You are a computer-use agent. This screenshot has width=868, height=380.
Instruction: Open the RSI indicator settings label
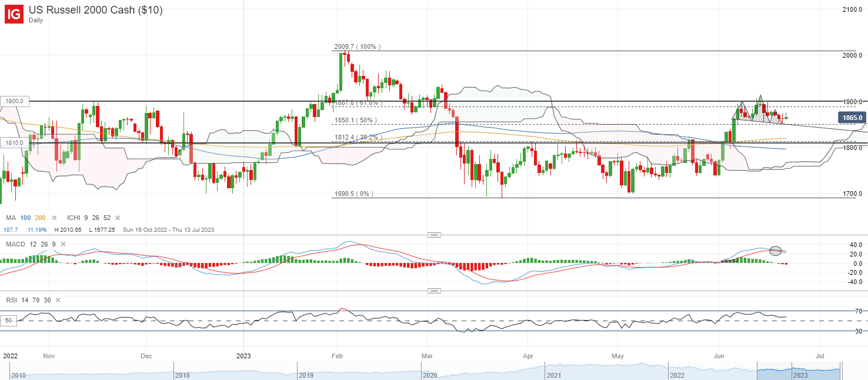12,300
